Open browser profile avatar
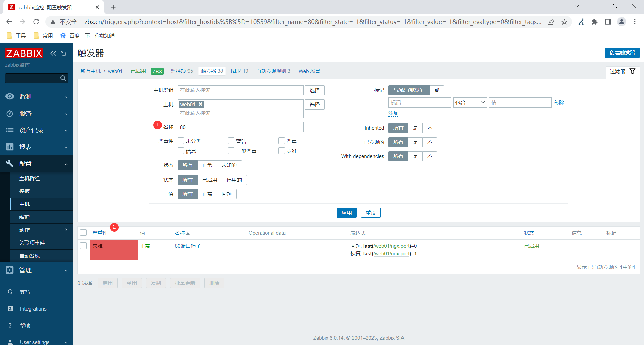 [622, 22]
